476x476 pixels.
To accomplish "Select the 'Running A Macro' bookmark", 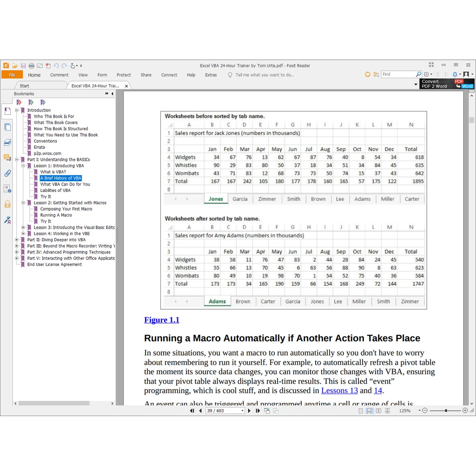I will click(56, 215).
